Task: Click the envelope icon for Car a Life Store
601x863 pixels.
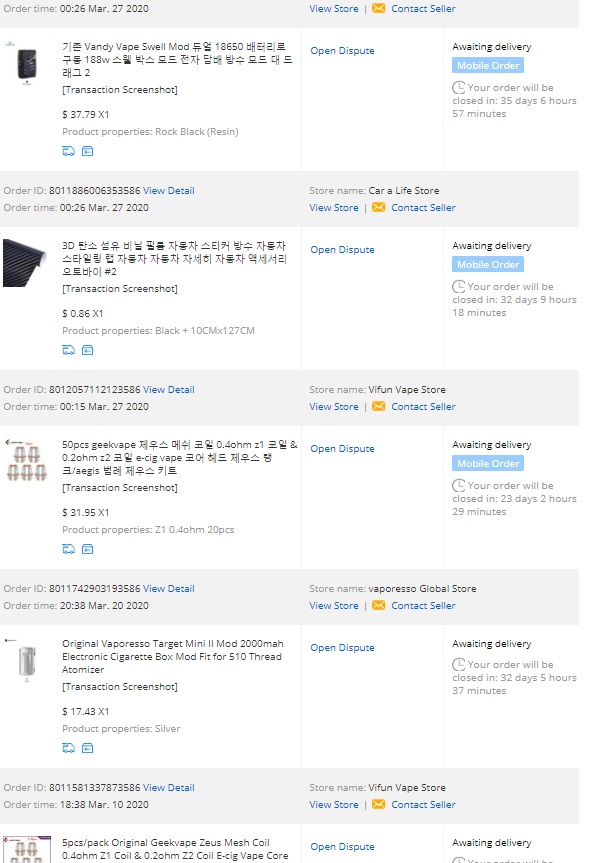Action: [378, 208]
